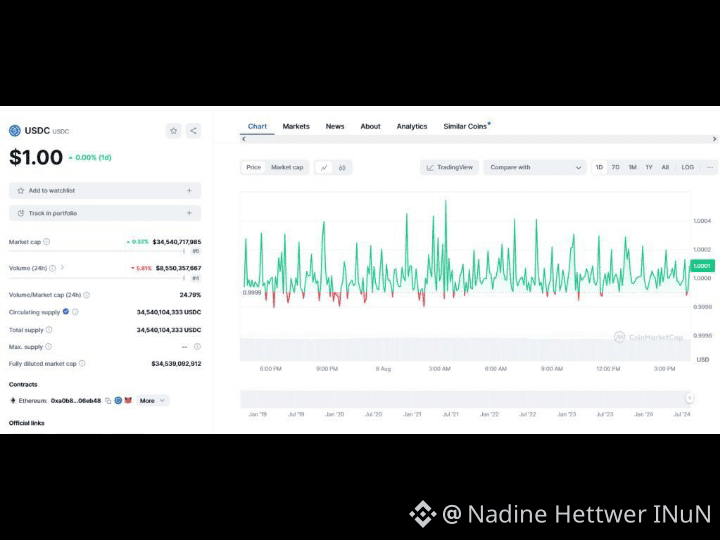The height and width of the screenshot is (540, 720).
Task: Open Market cap info tooltip icon
Action: [46, 242]
